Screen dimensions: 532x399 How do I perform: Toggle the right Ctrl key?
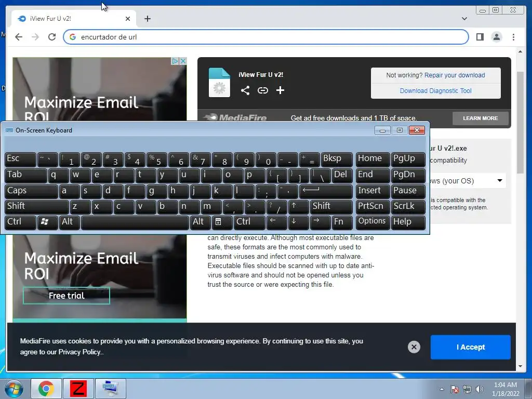point(249,222)
